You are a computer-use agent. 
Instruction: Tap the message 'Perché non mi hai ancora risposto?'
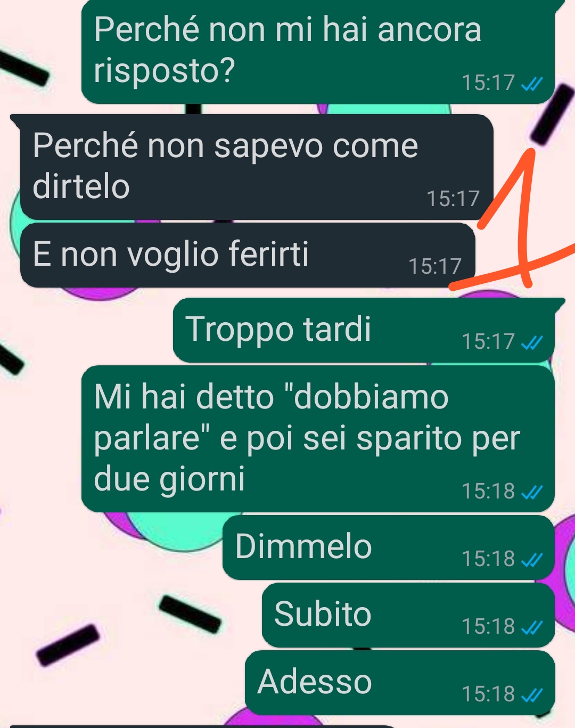[318, 52]
